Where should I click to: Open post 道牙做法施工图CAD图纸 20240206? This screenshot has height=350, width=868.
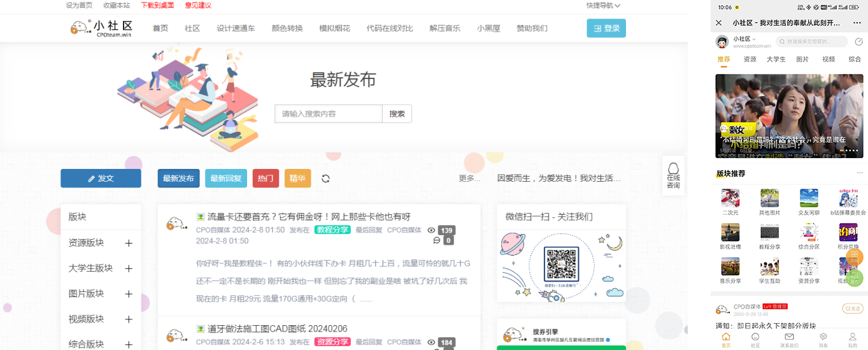[x=277, y=329]
